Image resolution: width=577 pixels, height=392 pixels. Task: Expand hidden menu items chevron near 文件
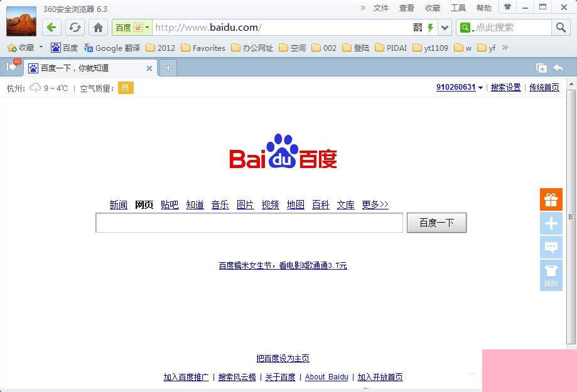[363, 8]
